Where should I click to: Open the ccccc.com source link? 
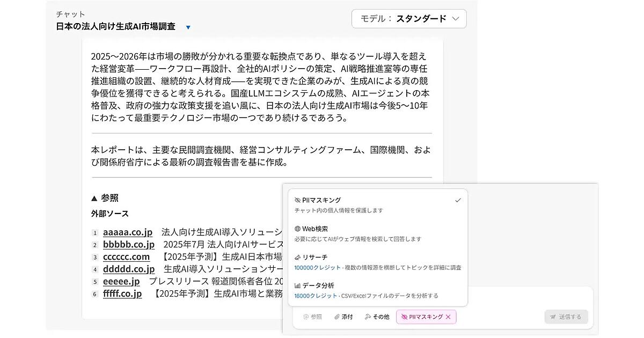tap(127, 256)
